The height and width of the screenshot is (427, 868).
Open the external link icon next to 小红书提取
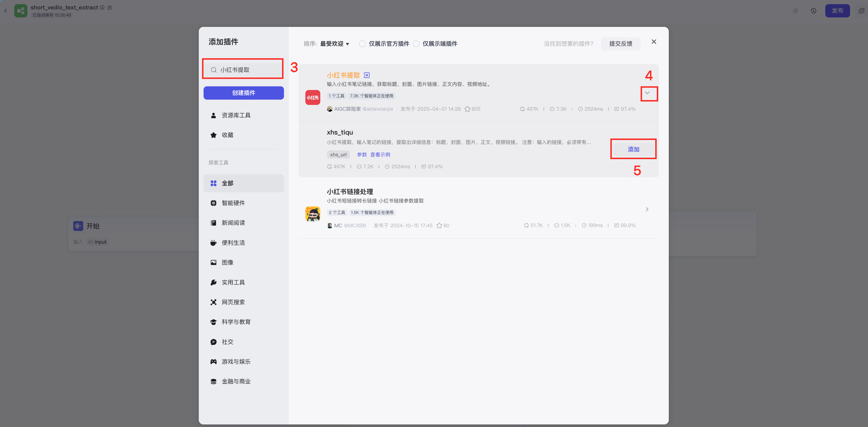point(367,75)
